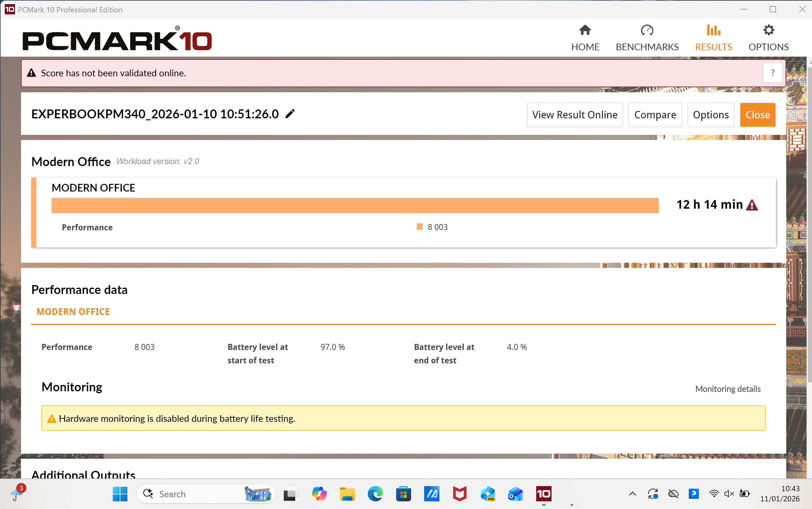Screen dimensions: 812x509
Task: Click the RESULTS bar chart icon
Action: 713,30
